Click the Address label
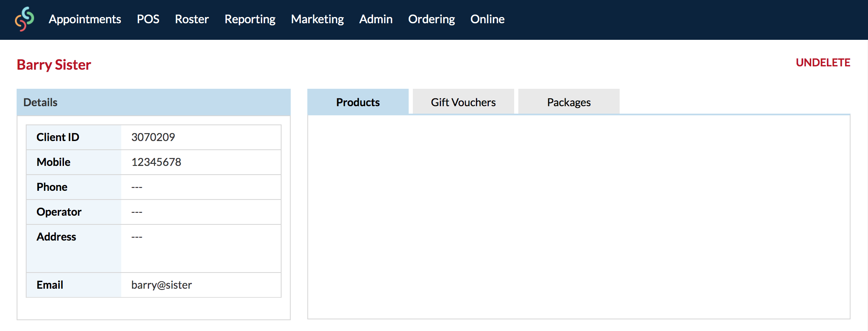 (56, 237)
